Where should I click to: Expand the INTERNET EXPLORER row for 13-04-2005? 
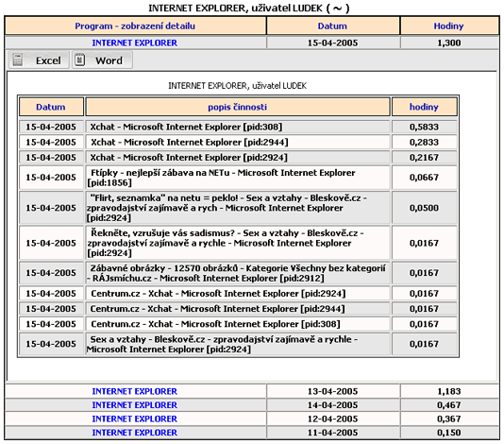134,391
